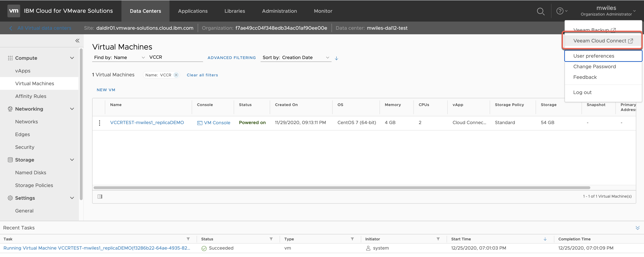
Task: Click the NEW VM button
Action: click(x=106, y=90)
